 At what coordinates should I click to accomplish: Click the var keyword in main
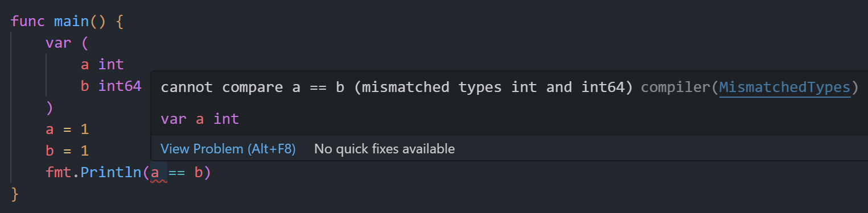(59, 44)
